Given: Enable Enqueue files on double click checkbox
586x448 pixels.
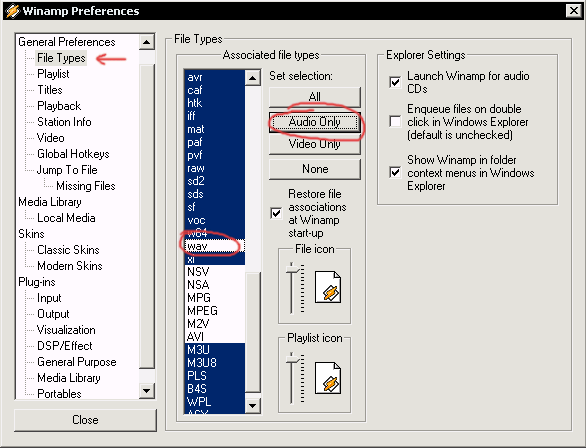Looking at the screenshot, I should (395, 121).
